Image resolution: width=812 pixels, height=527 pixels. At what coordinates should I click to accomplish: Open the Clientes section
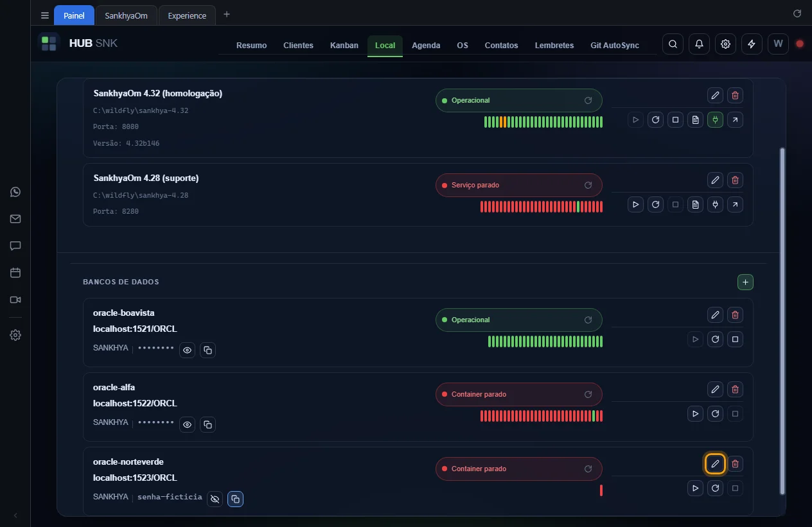click(x=298, y=46)
